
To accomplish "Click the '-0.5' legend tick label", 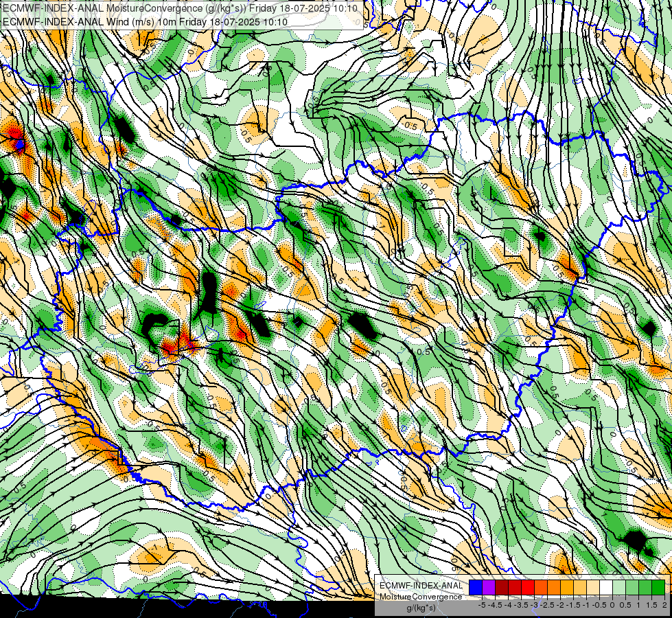I will [599, 605].
